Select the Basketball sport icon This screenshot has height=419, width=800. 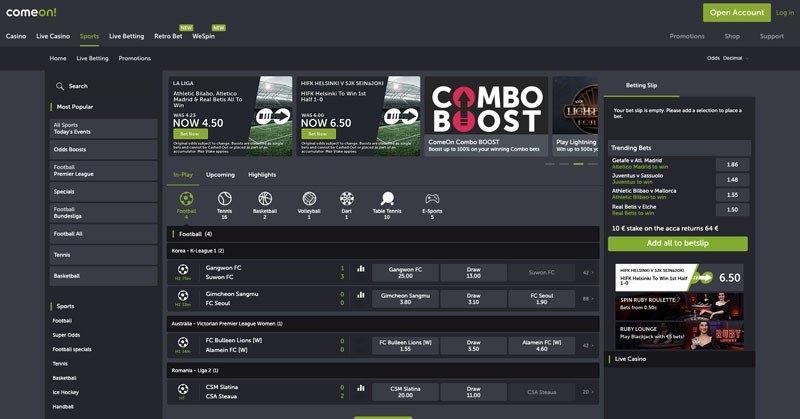[265, 199]
